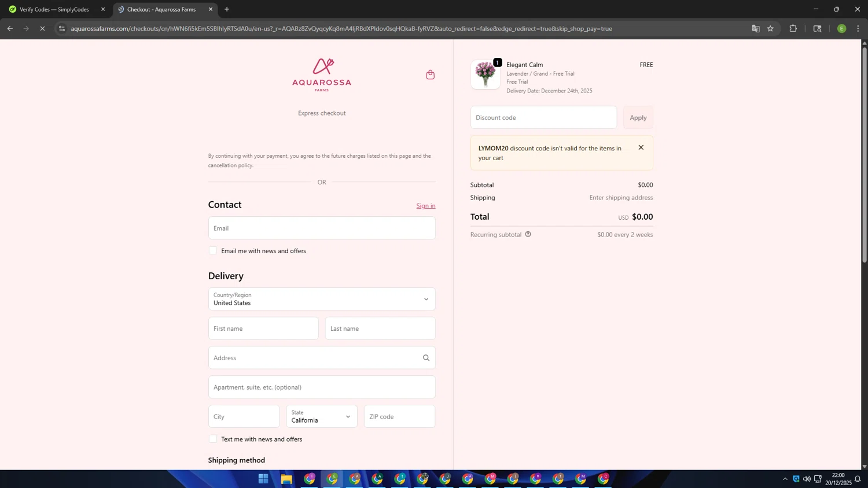
Task: Click the Elegant Calm product name
Action: [525, 65]
